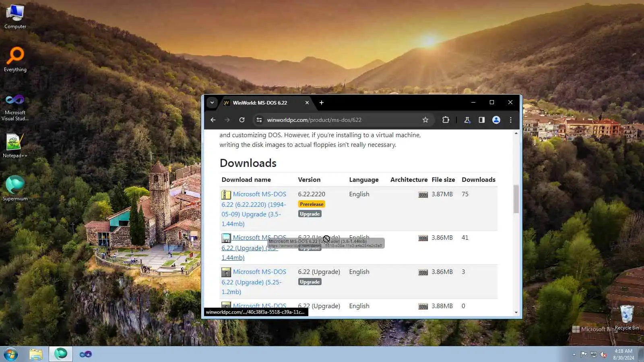This screenshot has width=644, height=362.
Task: Click the page scrollbar down arrow
Action: point(516,313)
